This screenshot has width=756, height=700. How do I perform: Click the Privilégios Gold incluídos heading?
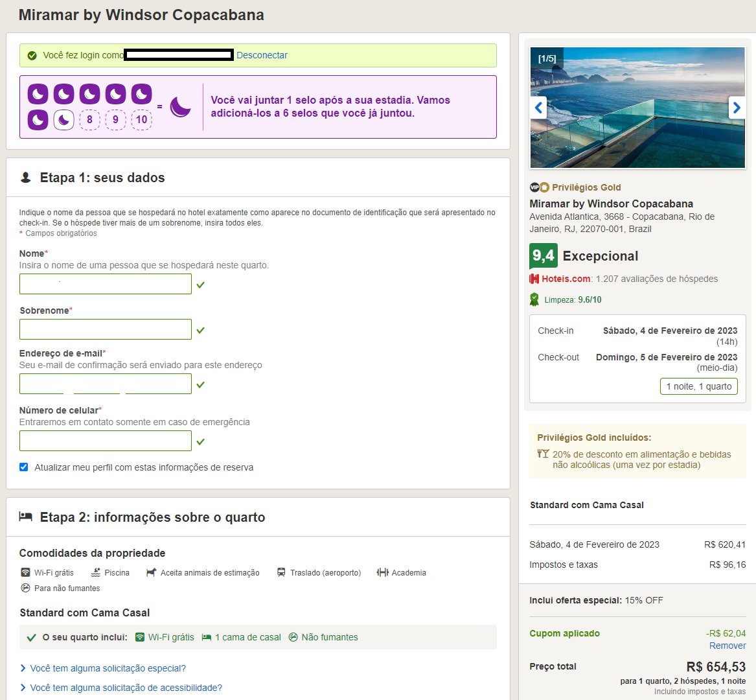594,437
